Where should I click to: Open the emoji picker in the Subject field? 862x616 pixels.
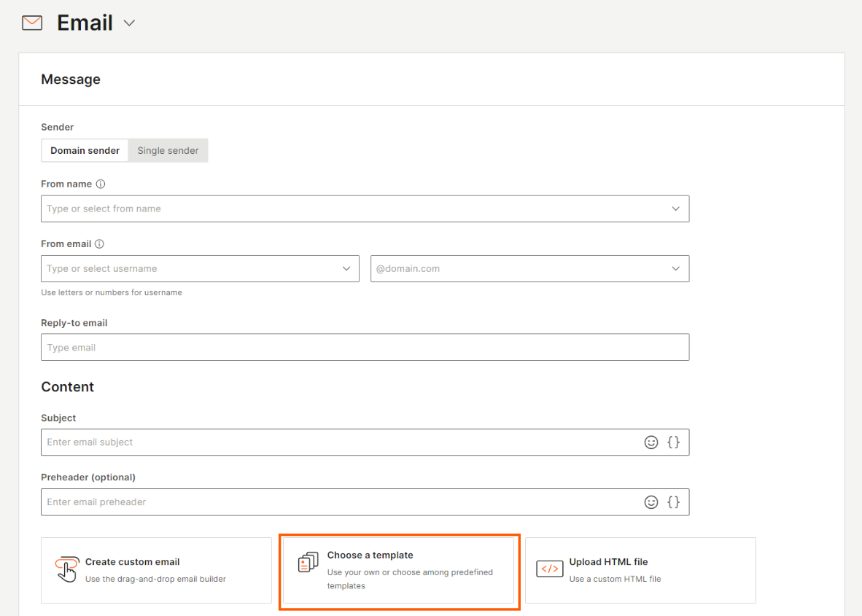coord(651,442)
